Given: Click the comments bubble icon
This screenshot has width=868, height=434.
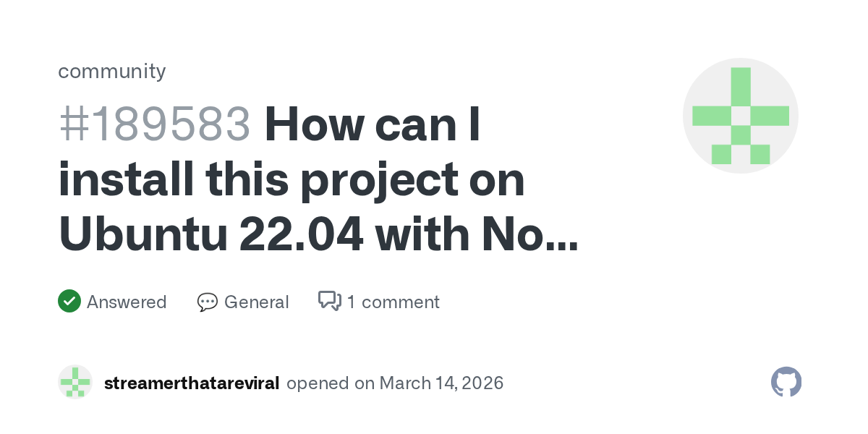Looking at the screenshot, I should 330,301.
